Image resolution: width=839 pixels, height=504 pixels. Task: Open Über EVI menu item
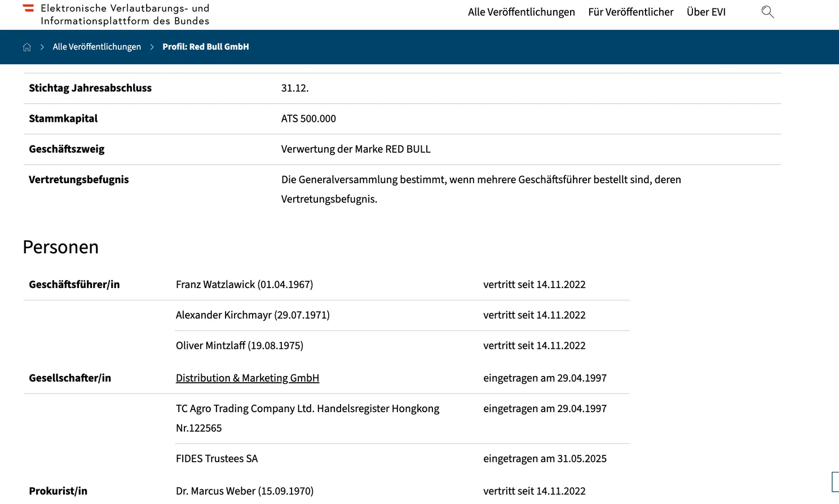tap(706, 12)
